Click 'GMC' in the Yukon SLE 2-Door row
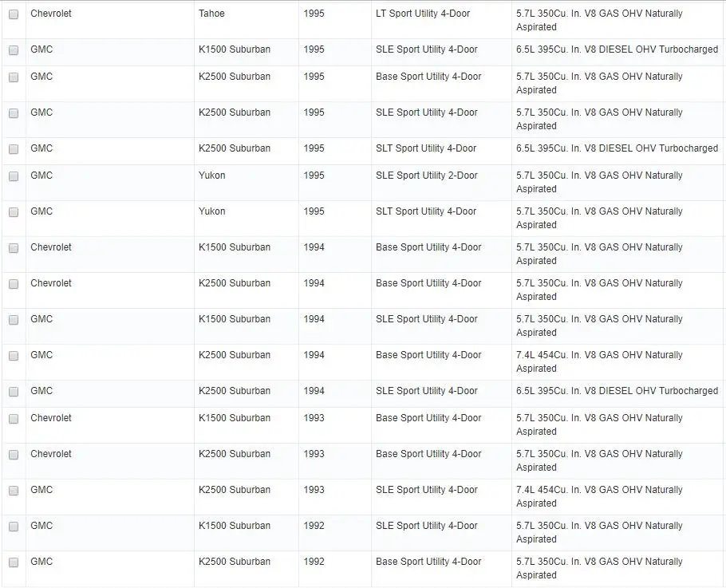The image size is (726, 588). [41, 176]
